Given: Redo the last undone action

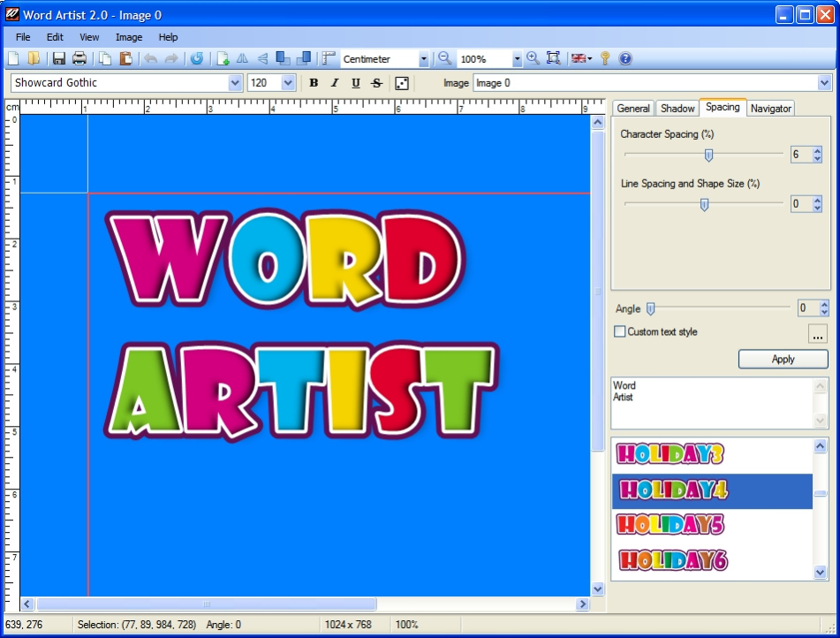Looking at the screenshot, I should coord(171,58).
